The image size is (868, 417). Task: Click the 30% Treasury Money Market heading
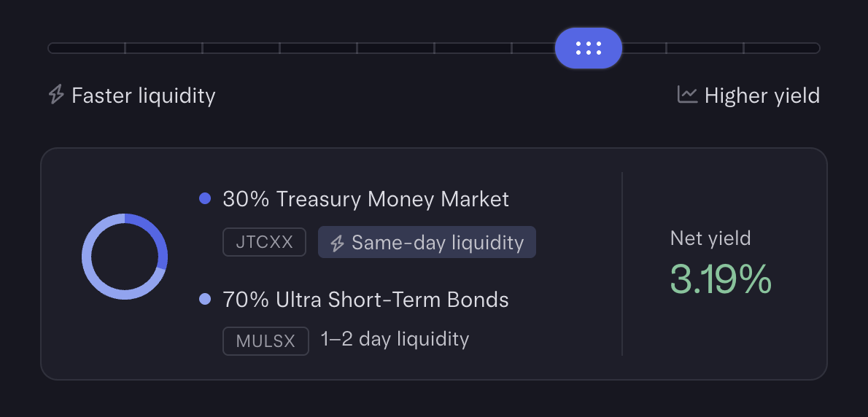(365, 199)
